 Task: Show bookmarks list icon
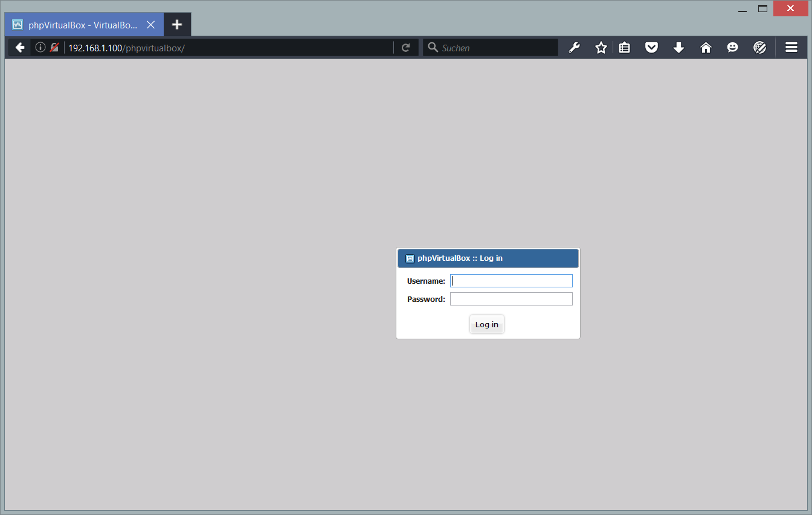pos(625,48)
